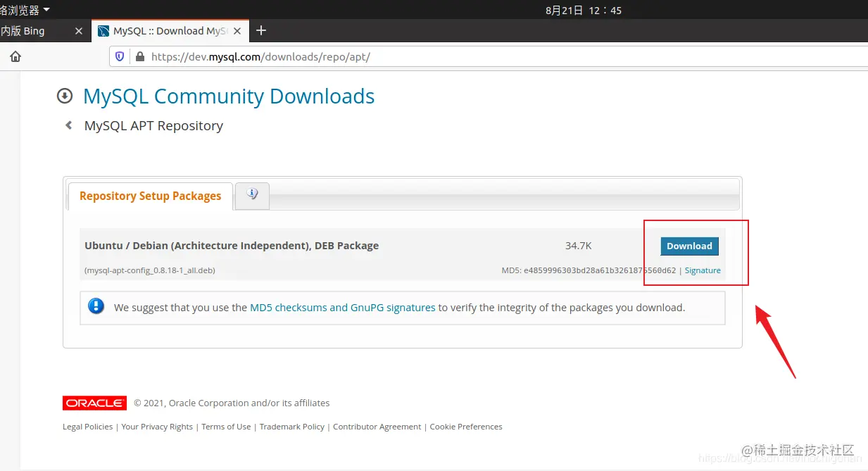Click the download circle icon in heading
This screenshot has height=471, width=868.
tap(65, 96)
